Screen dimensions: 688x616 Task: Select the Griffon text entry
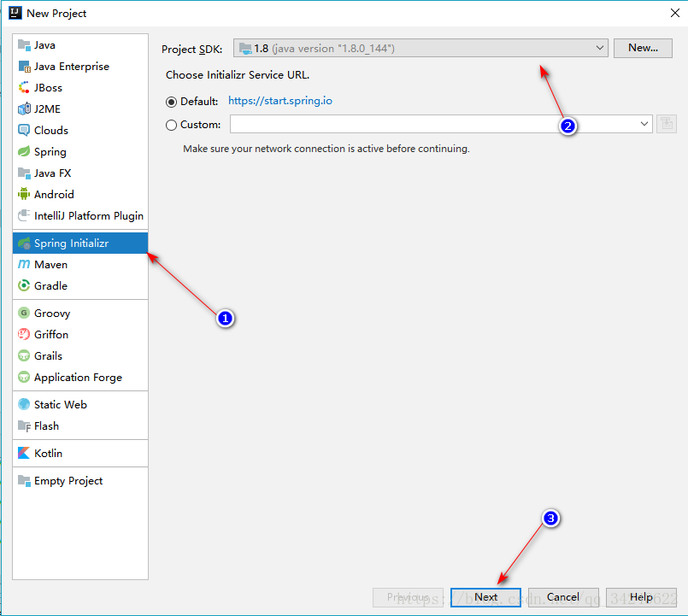click(x=51, y=334)
